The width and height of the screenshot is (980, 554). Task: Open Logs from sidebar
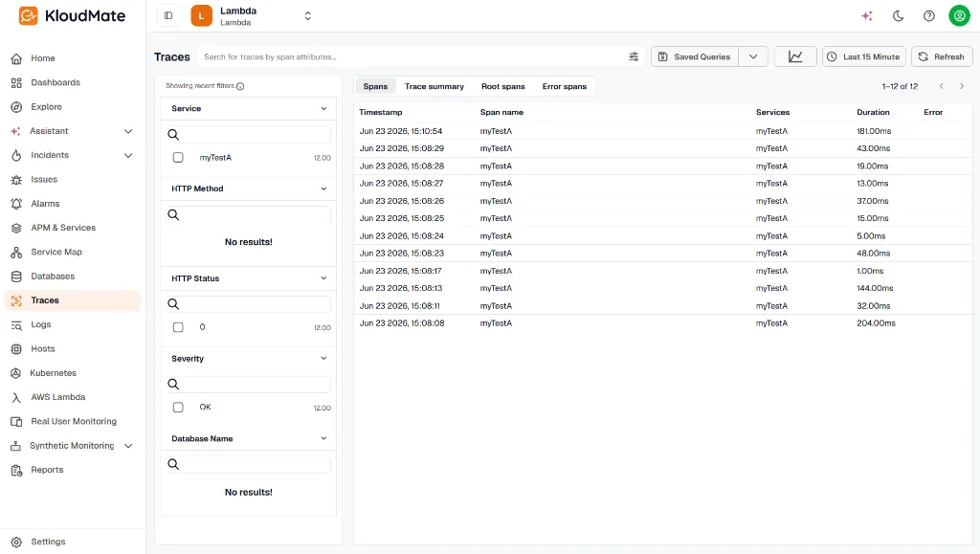click(73, 324)
